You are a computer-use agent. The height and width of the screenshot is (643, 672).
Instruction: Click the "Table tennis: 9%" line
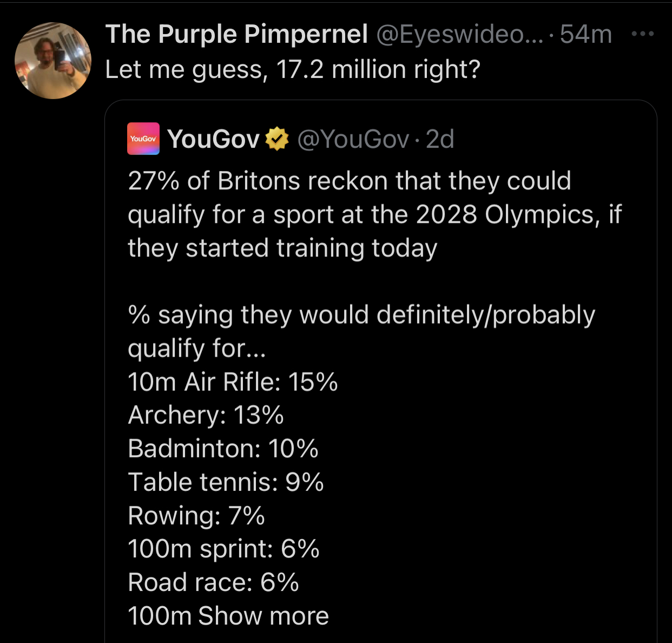226,482
